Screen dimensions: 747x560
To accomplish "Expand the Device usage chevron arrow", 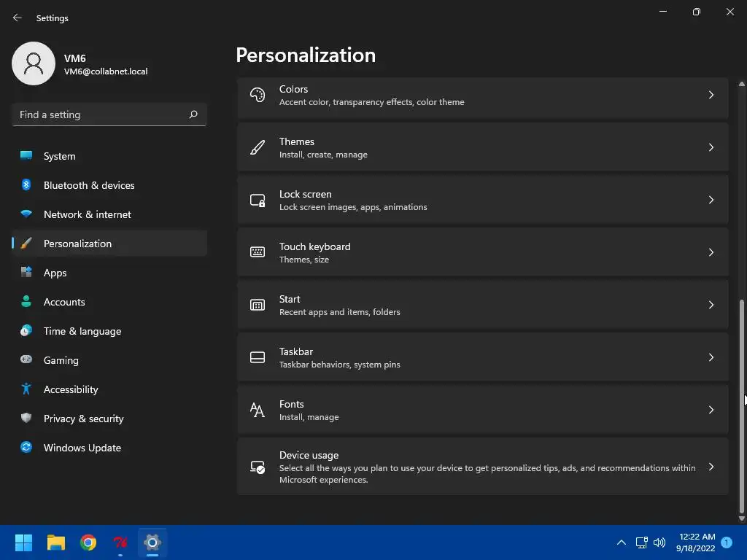I will click(x=711, y=467).
